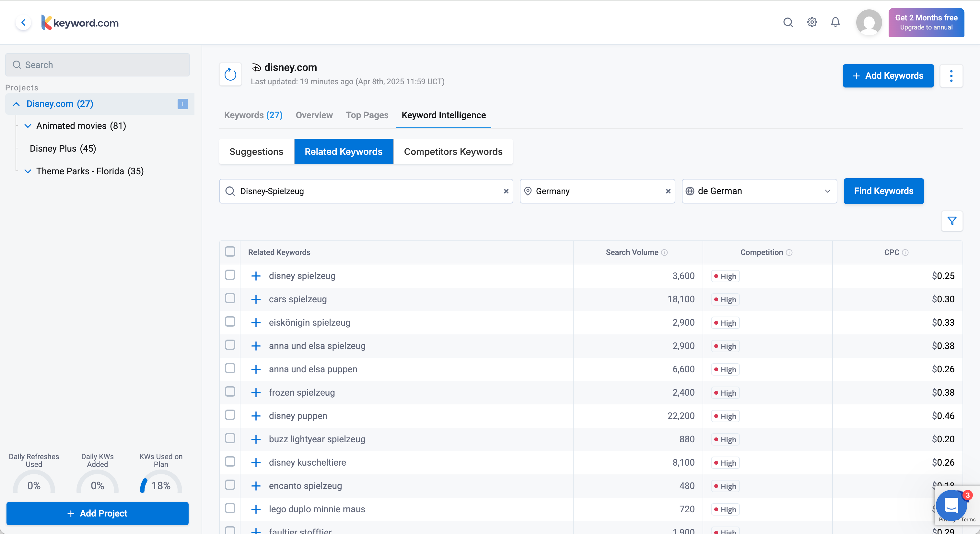Image resolution: width=980 pixels, height=534 pixels.
Task: Switch to Top Pages tab
Action: (x=367, y=115)
